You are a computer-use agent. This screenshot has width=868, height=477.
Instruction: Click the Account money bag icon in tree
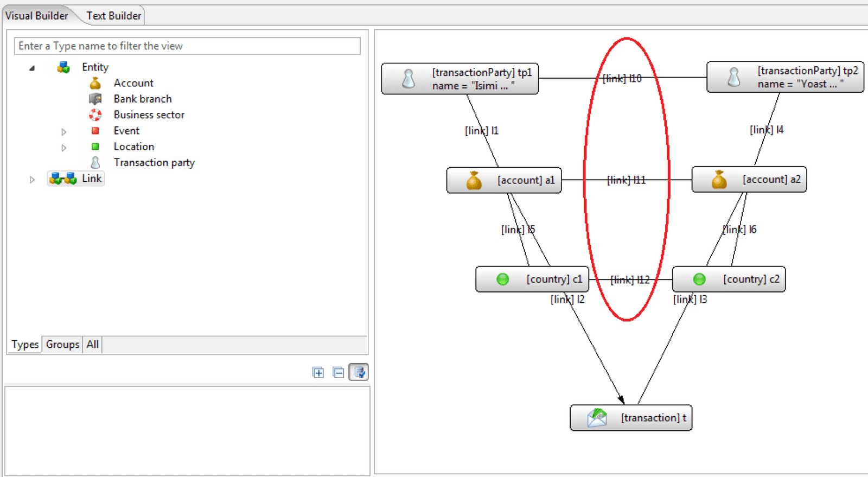tap(95, 83)
